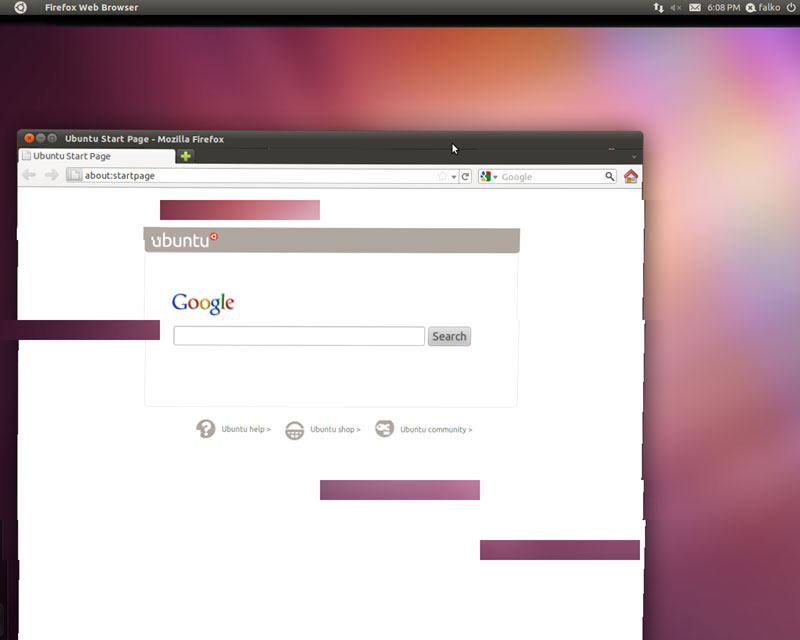Focus the Google search field on page

[x=299, y=336]
